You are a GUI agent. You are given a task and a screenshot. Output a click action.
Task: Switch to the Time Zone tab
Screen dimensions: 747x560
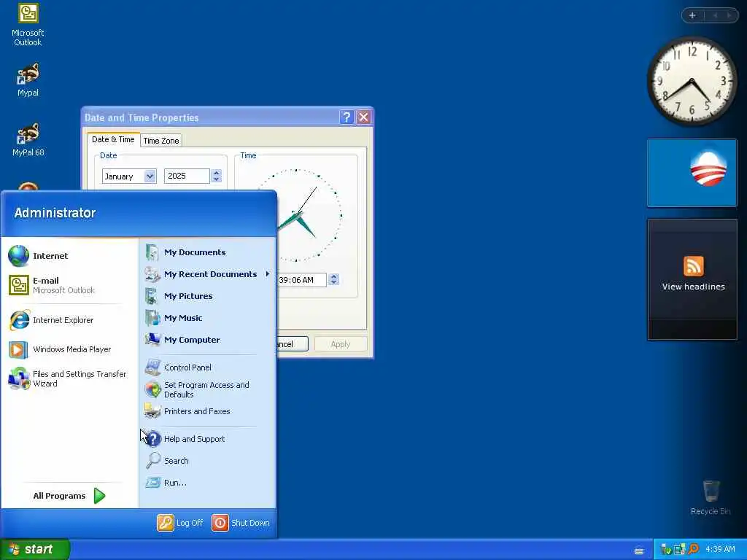point(161,141)
